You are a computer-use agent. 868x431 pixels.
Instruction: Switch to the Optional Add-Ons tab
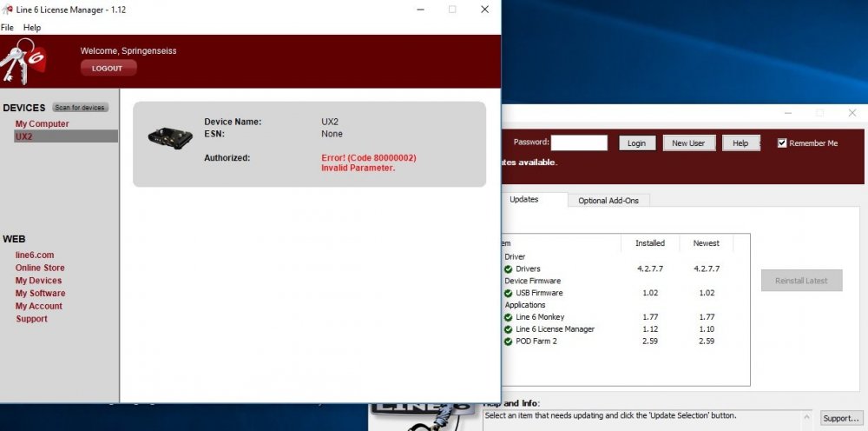608,201
